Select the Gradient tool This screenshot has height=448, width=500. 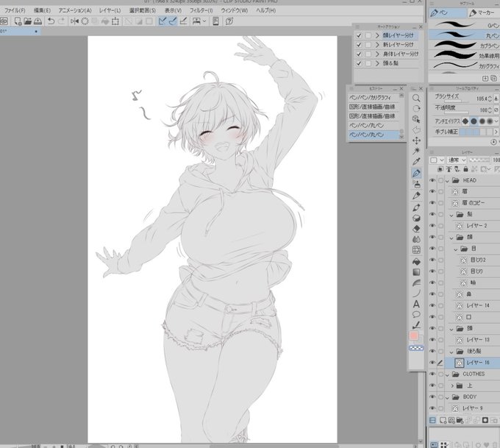point(416,272)
